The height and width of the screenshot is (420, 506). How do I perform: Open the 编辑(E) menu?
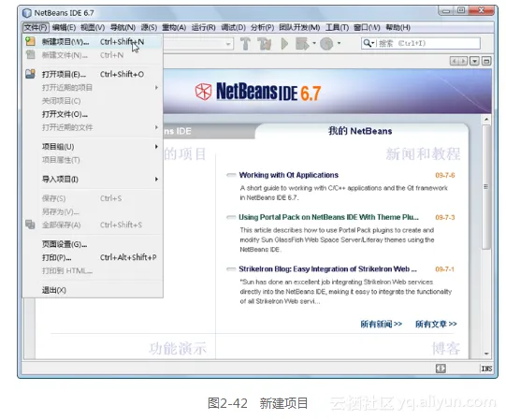click(x=64, y=27)
